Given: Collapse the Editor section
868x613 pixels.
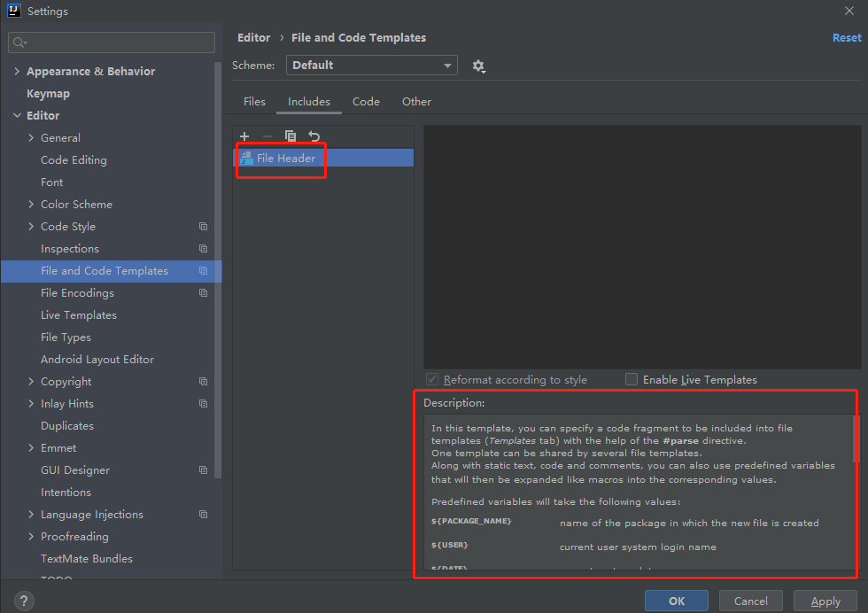Looking at the screenshot, I should point(17,116).
